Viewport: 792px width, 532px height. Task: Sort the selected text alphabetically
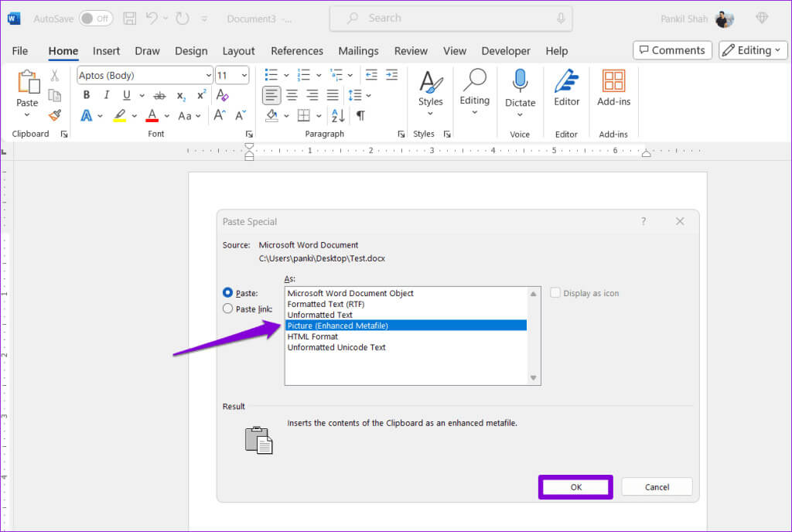pyautogui.click(x=338, y=115)
